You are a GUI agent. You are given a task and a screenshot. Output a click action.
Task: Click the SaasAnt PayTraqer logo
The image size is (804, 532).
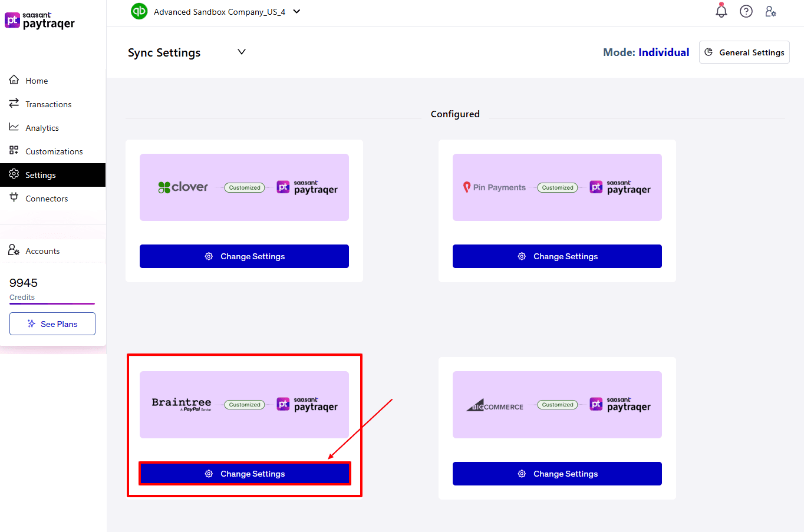[x=40, y=21]
